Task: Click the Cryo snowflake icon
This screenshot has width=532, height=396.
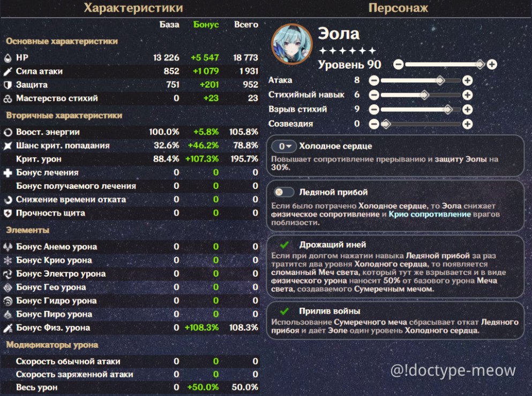Action: pos(8,261)
